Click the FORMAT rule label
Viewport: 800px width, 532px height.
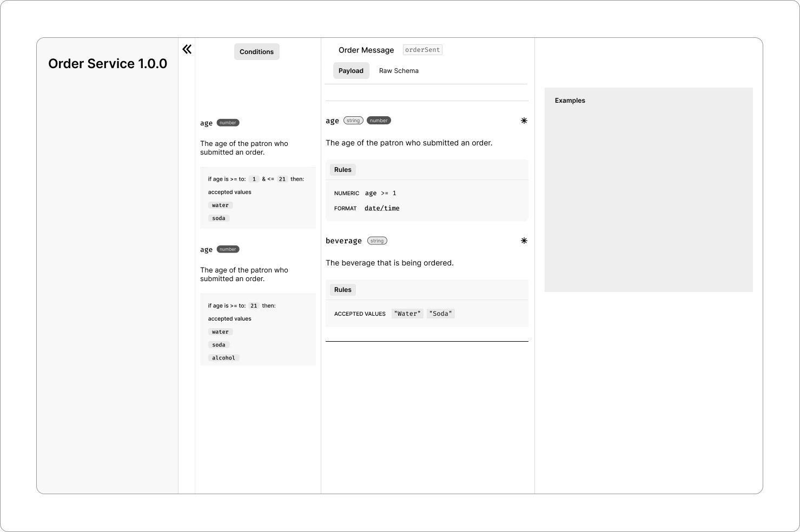pos(345,208)
